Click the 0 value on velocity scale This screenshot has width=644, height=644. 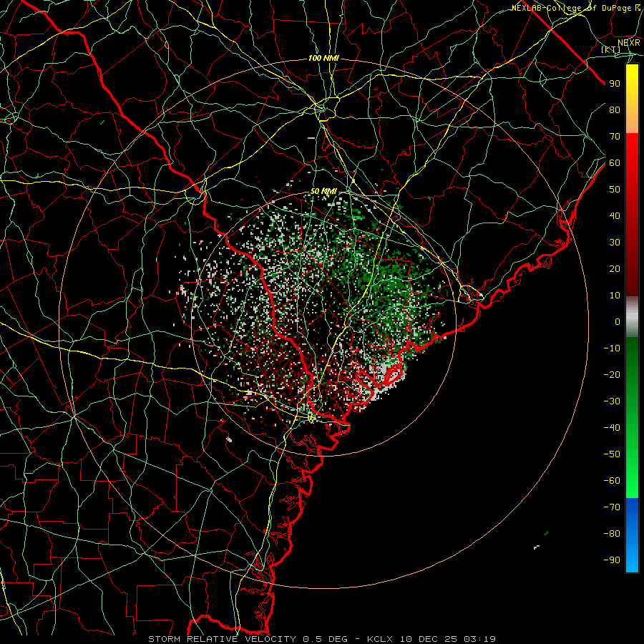coord(618,321)
